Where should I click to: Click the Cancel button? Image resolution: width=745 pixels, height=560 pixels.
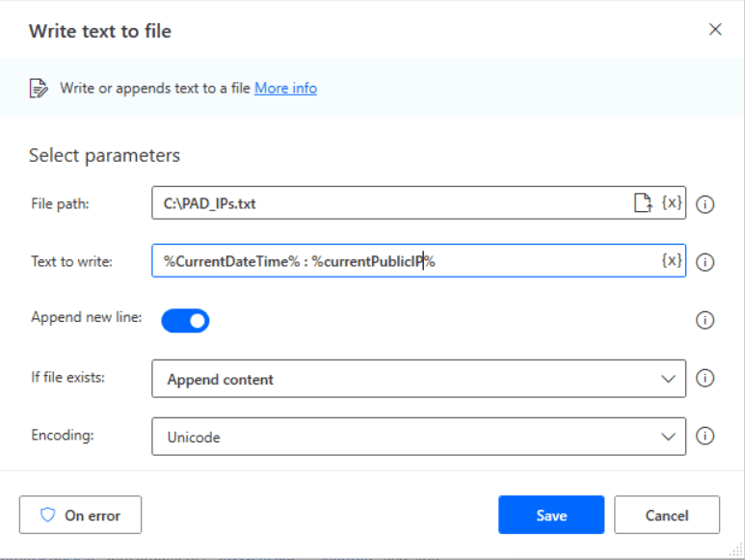667,515
